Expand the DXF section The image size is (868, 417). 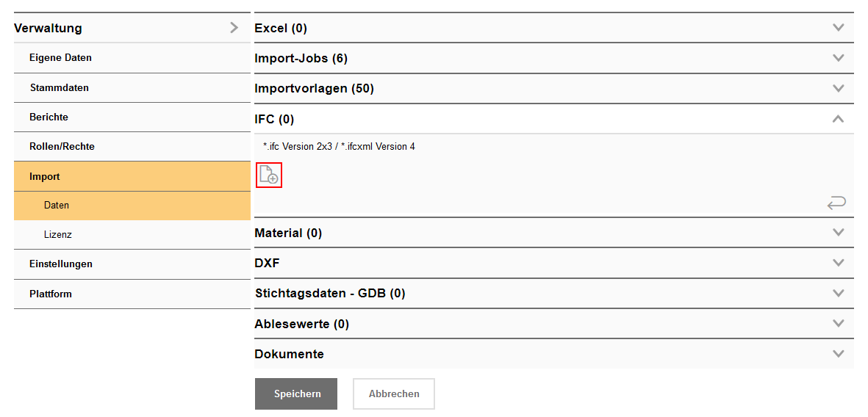(x=838, y=263)
